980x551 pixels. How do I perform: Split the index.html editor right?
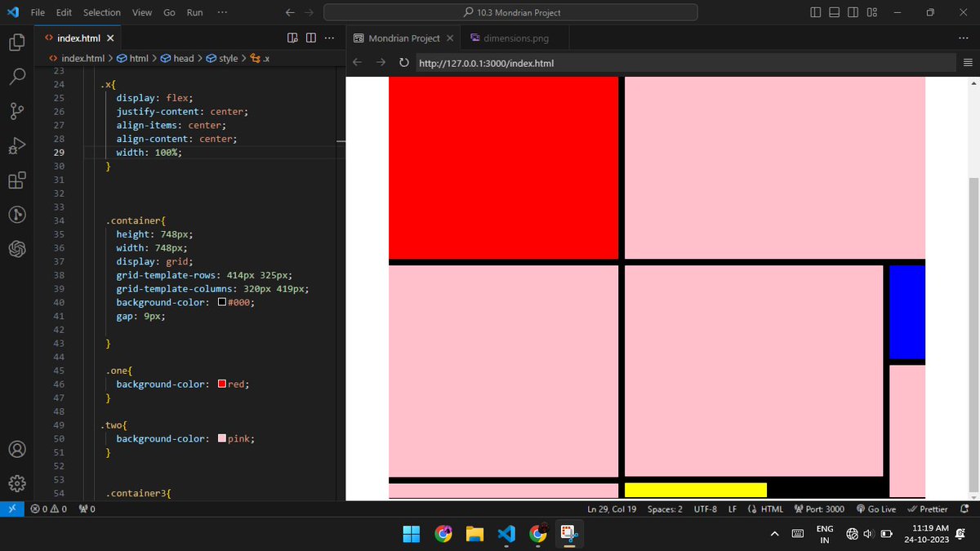(x=311, y=38)
